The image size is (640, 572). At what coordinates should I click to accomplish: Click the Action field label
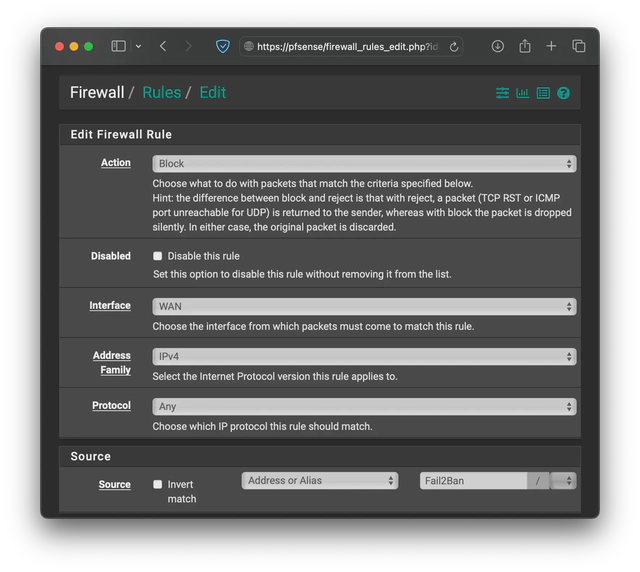[116, 163]
